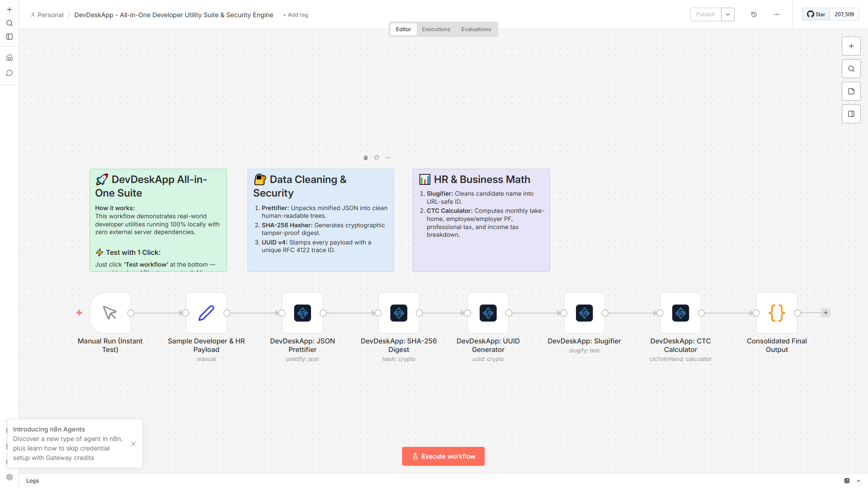This screenshot has width=868, height=488.
Task: Add sticky note from right panel button
Action: [x=851, y=91]
